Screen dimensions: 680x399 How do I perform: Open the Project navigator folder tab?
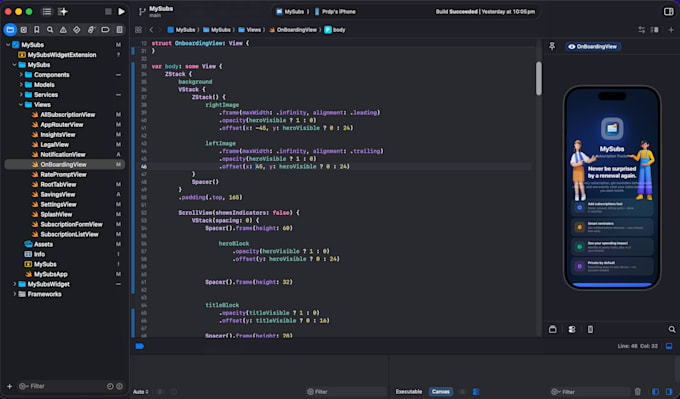pos(10,29)
